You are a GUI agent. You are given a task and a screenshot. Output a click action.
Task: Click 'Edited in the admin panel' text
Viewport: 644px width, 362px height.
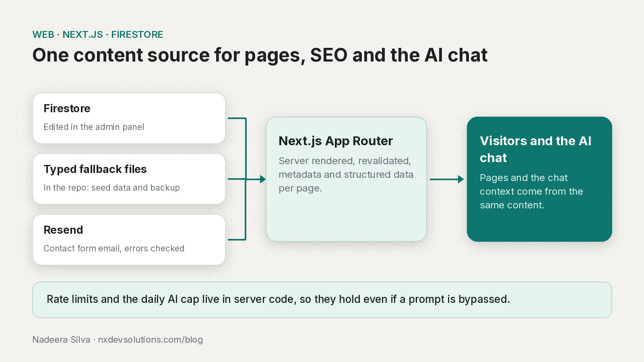point(94,127)
